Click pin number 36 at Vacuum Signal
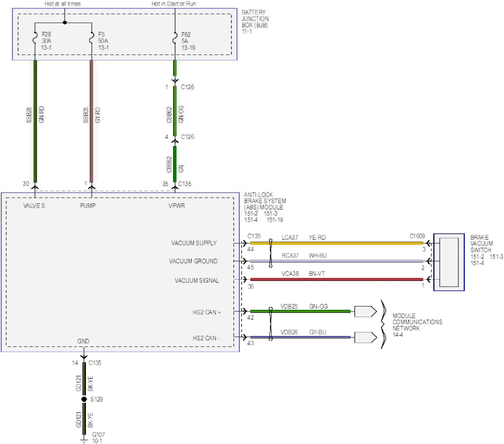The height and width of the screenshot is (444, 504). (x=251, y=286)
